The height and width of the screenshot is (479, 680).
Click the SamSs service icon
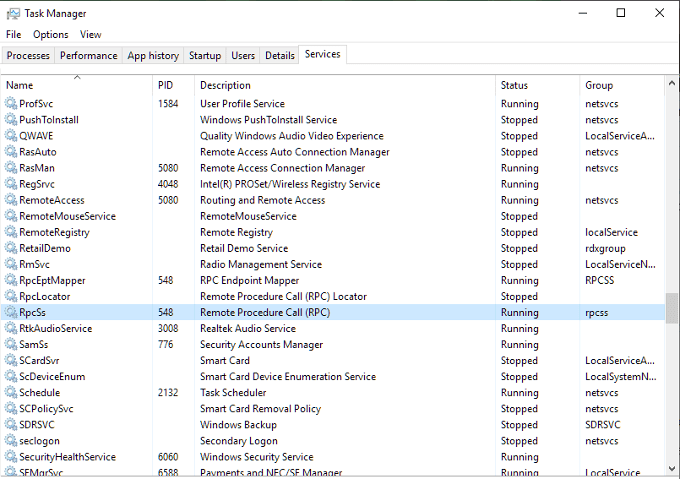tap(11, 345)
